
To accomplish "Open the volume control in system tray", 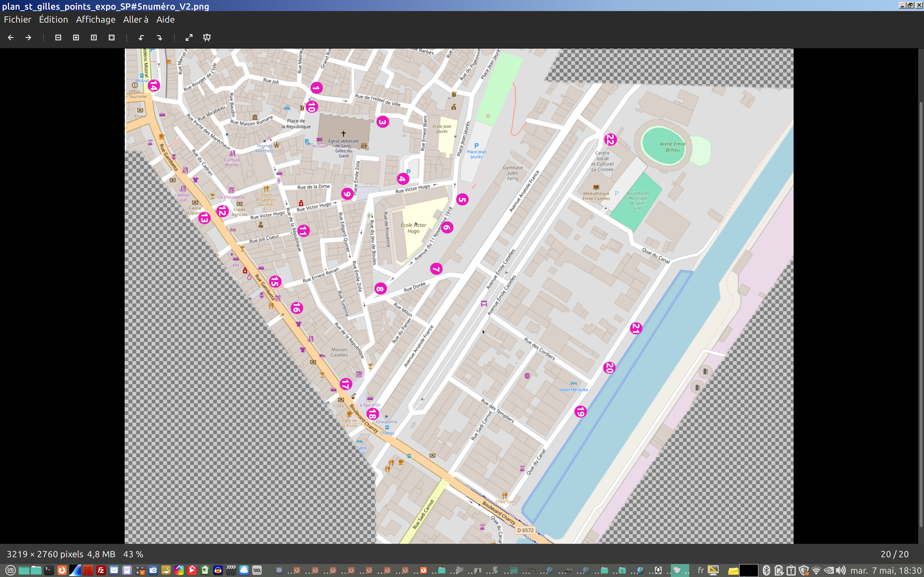I will (841, 571).
